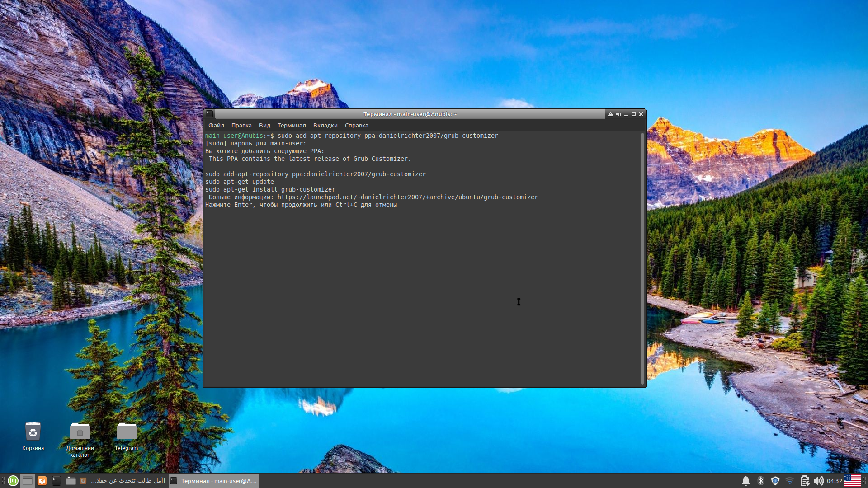
Task: Open the file manager from the taskbar
Action: pos(71,481)
